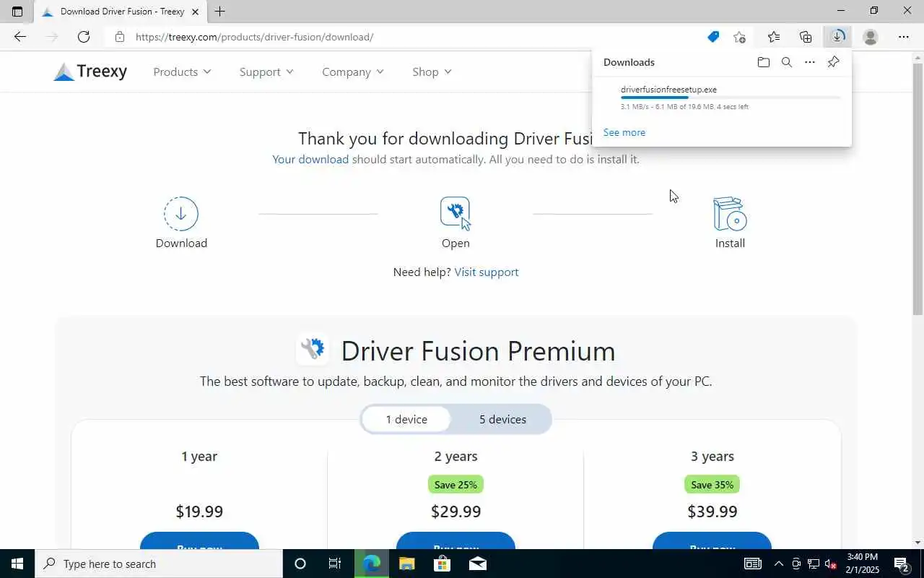
Task: Click the taskbar search box
Action: tap(159, 564)
